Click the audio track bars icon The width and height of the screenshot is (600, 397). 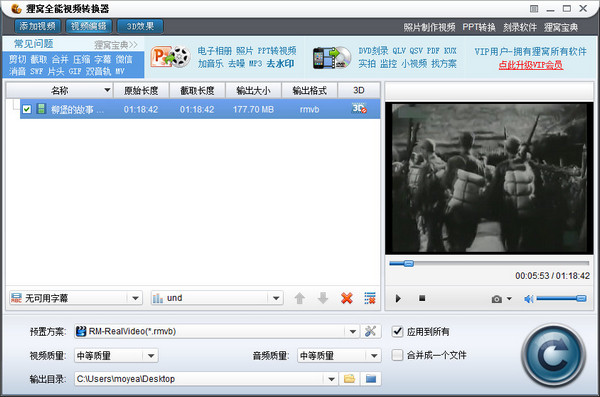[x=158, y=298]
